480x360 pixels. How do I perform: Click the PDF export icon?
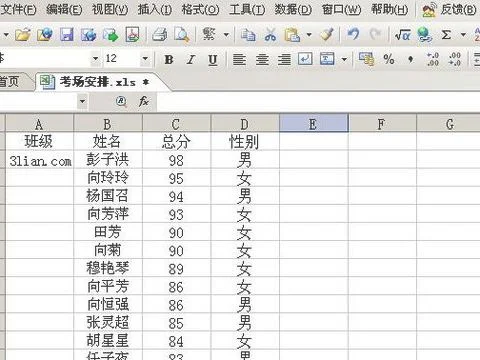pyautogui.click(x=132, y=34)
